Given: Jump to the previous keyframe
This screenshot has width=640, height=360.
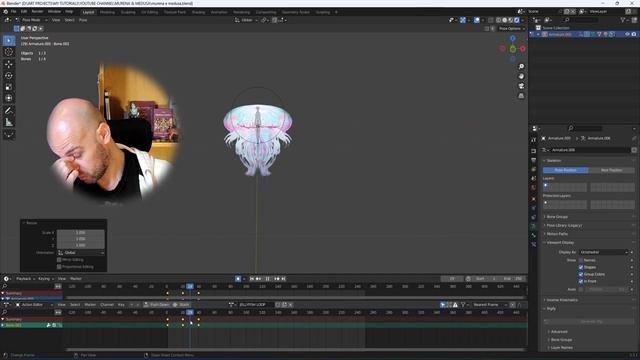Looking at the screenshot, I should [258, 279].
